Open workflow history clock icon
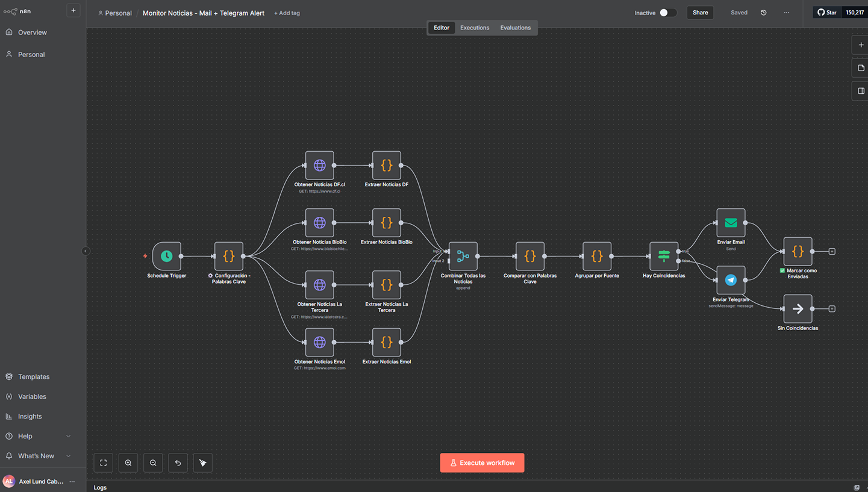This screenshot has width=868, height=492. pyautogui.click(x=764, y=13)
